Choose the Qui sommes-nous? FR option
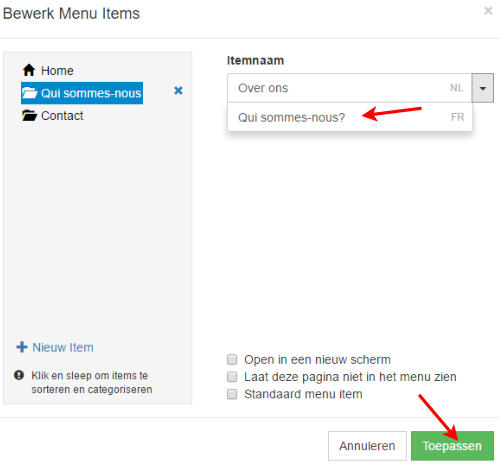This screenshot has height=469, width=500. pyautogui.click(x=350, y=117)
